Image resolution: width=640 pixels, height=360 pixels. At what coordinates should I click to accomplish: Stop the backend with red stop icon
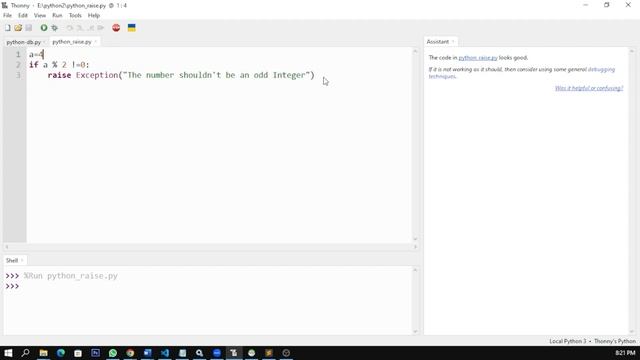(116, 28)
